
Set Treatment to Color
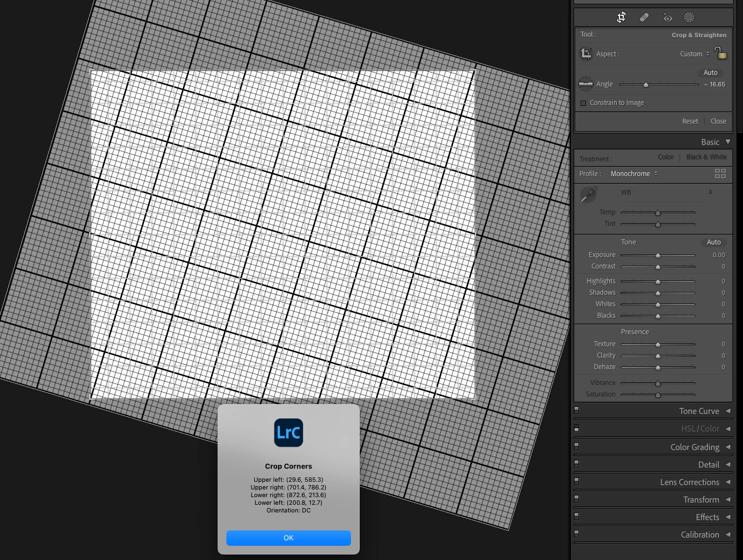coord(665,157)
